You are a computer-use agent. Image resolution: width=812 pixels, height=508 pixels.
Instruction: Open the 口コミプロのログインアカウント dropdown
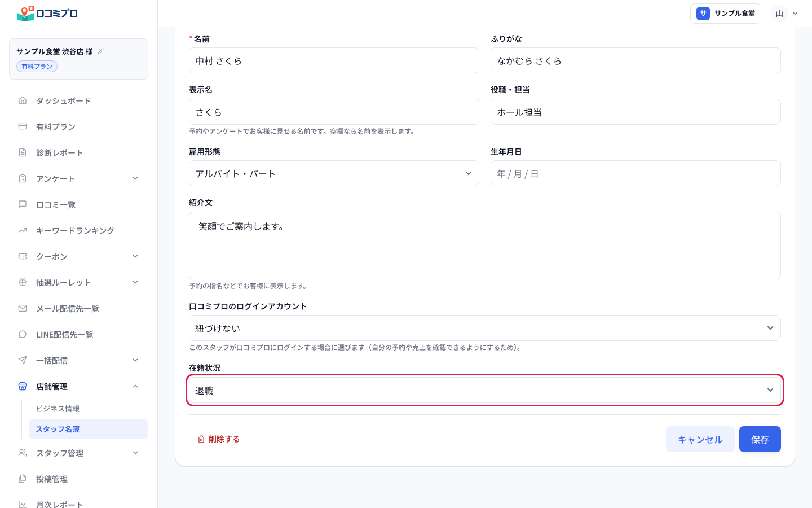coord(484,328)
